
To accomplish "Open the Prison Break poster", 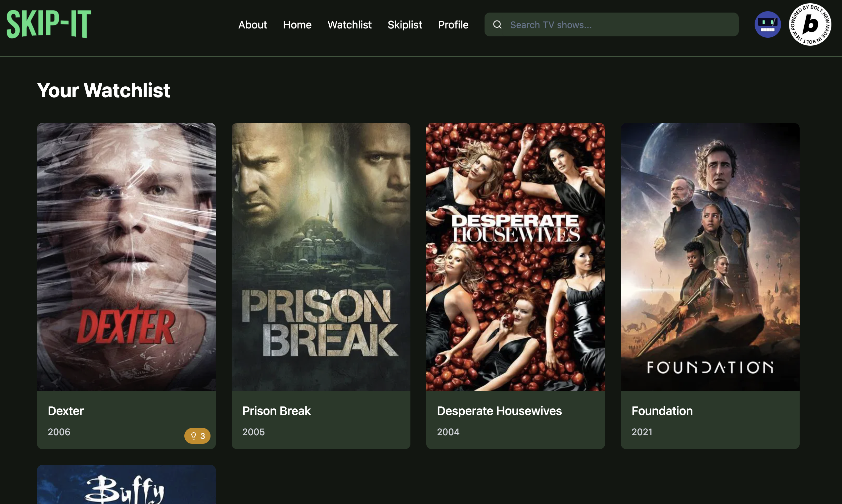I will coord(321,257).
